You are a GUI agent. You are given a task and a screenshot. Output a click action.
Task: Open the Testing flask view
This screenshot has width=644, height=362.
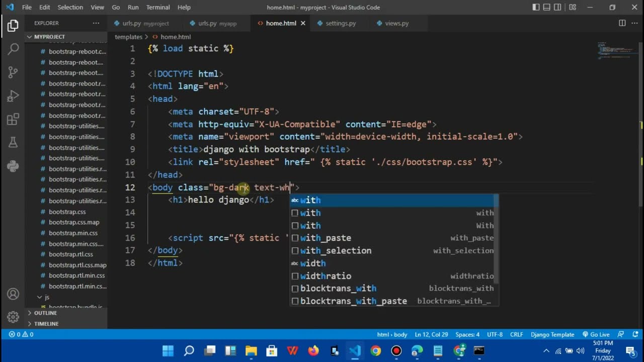point(13,143)
